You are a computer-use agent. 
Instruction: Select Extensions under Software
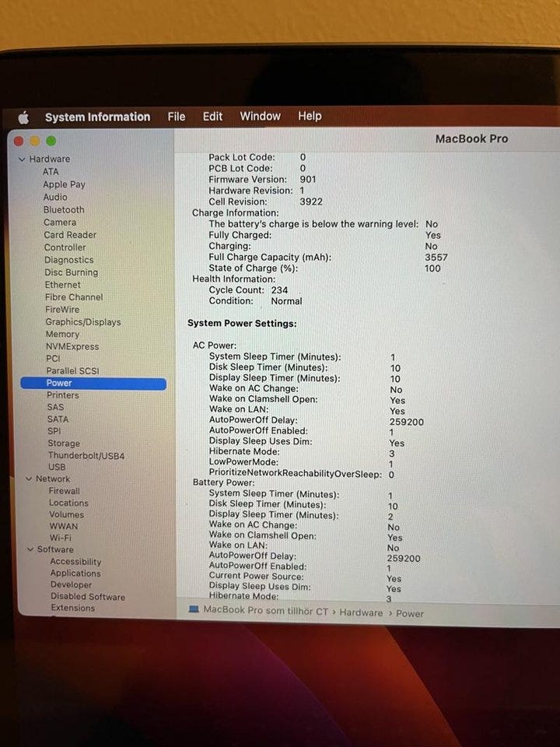click(x=73, y=608)
